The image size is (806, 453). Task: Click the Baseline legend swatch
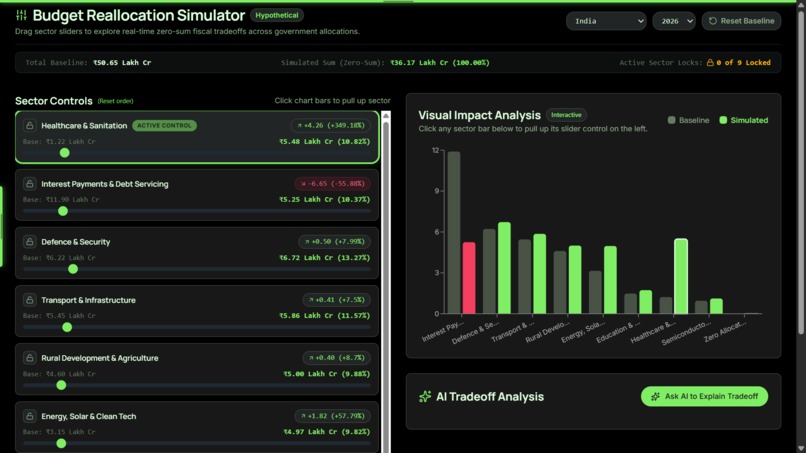click(671, 120)
